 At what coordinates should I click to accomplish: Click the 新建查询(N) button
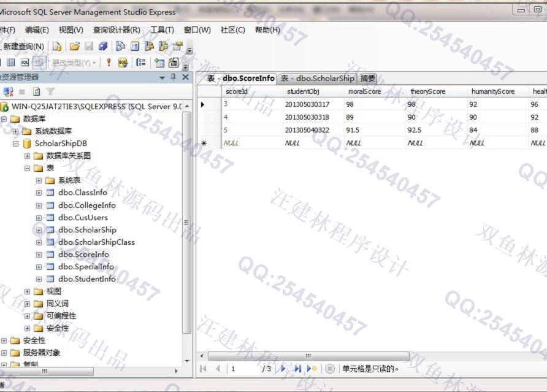(x=23, y=47)
